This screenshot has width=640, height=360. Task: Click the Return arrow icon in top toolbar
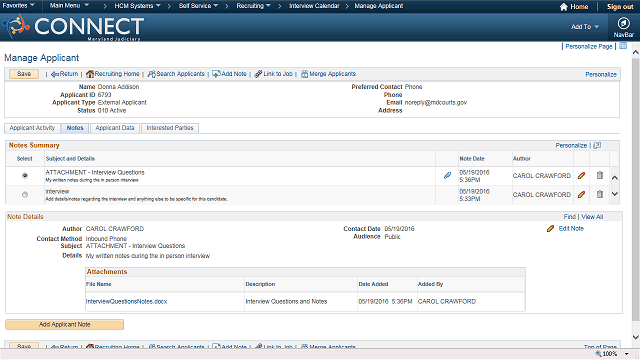[x=55, y=74]
